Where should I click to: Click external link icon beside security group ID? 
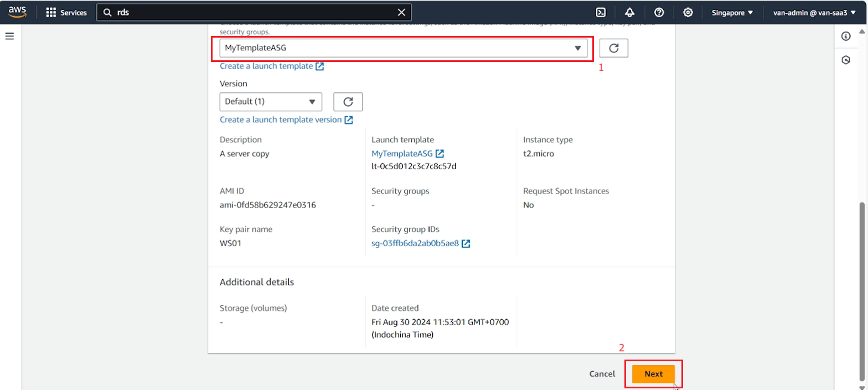tap(466, 243)
